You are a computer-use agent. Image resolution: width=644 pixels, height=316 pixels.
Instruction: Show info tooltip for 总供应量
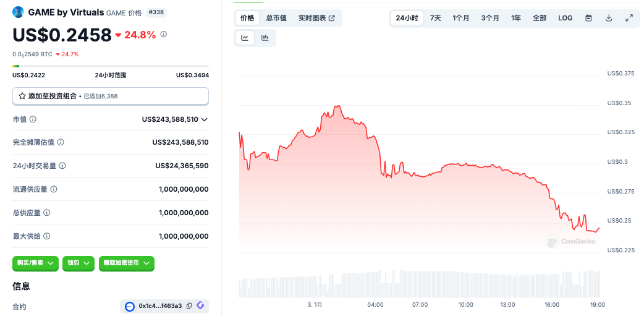pyautogui.click(x=47, y=213)
